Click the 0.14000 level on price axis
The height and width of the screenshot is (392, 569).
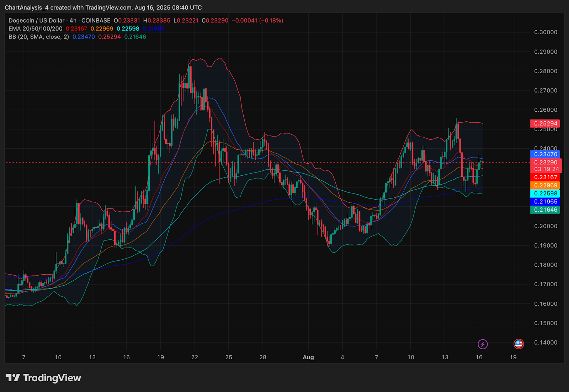click(546, 343)
